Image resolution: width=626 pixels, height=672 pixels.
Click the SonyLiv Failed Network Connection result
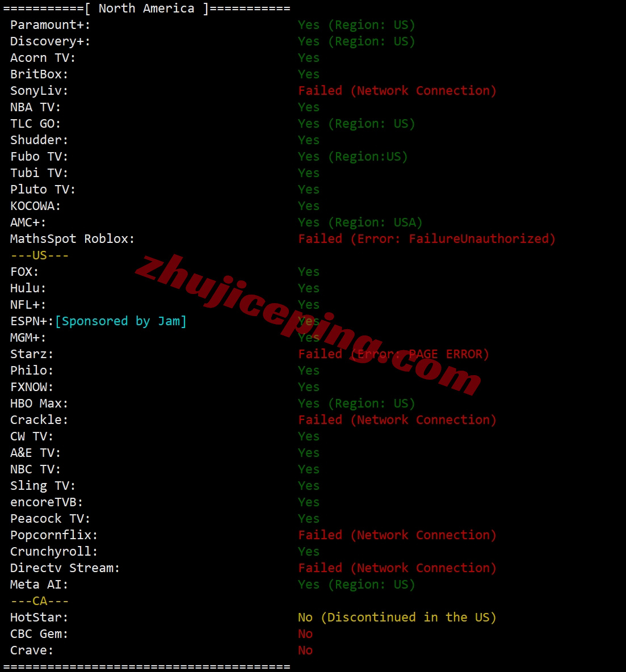pyautogui.click(x=397, y=91)
